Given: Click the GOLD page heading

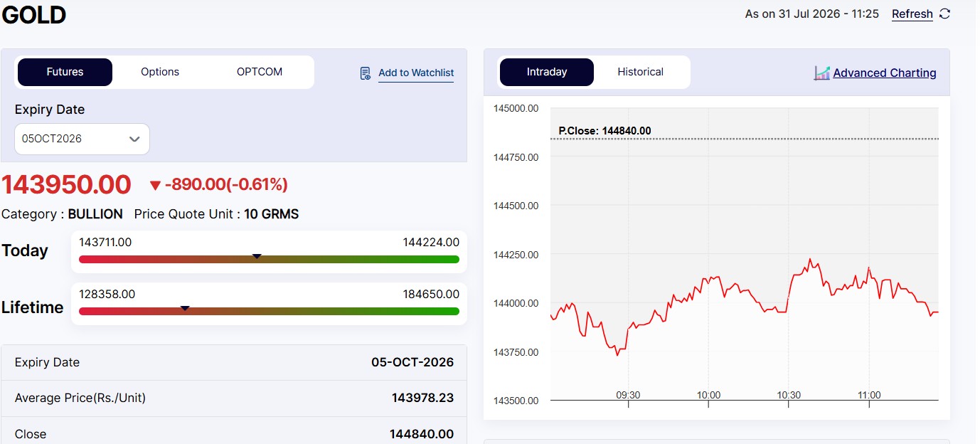Looking at the screenshot, I should coord(33,14).
